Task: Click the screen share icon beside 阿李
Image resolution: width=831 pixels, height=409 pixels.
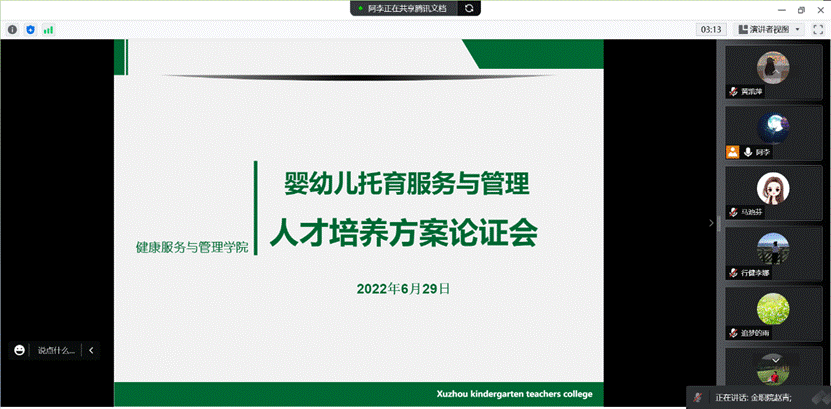Action: 732,152
